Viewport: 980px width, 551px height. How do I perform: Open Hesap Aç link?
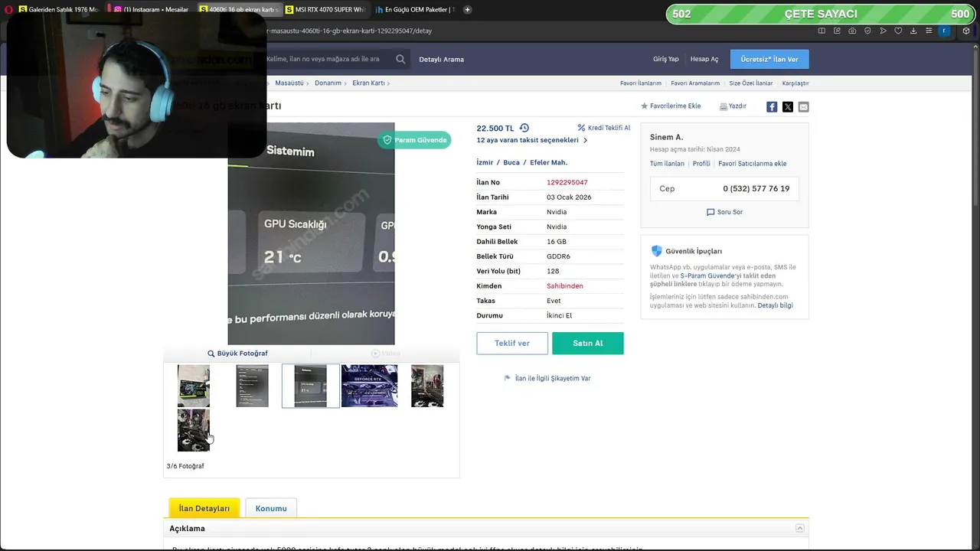[x=704, y=59]
